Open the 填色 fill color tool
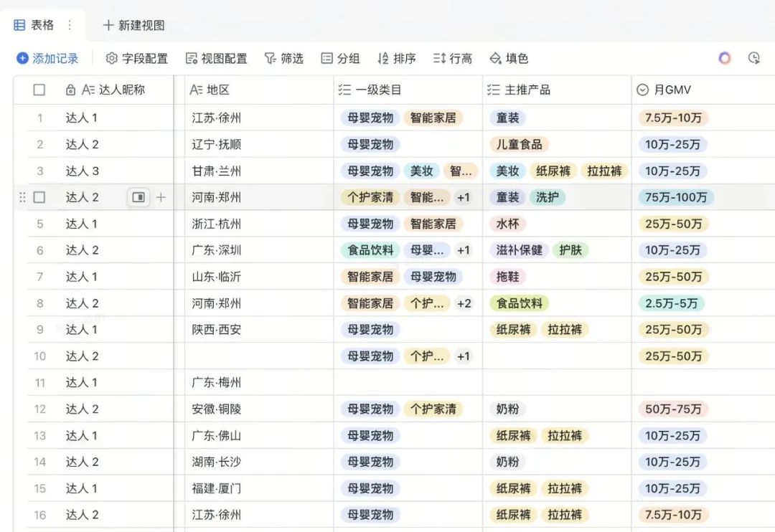Screen dimensions: 775x532 [x=509, y=58]
